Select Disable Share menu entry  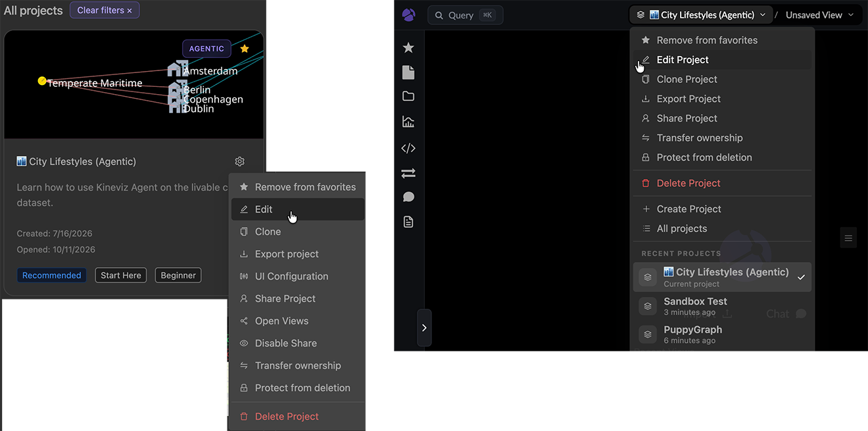(297, 343)
